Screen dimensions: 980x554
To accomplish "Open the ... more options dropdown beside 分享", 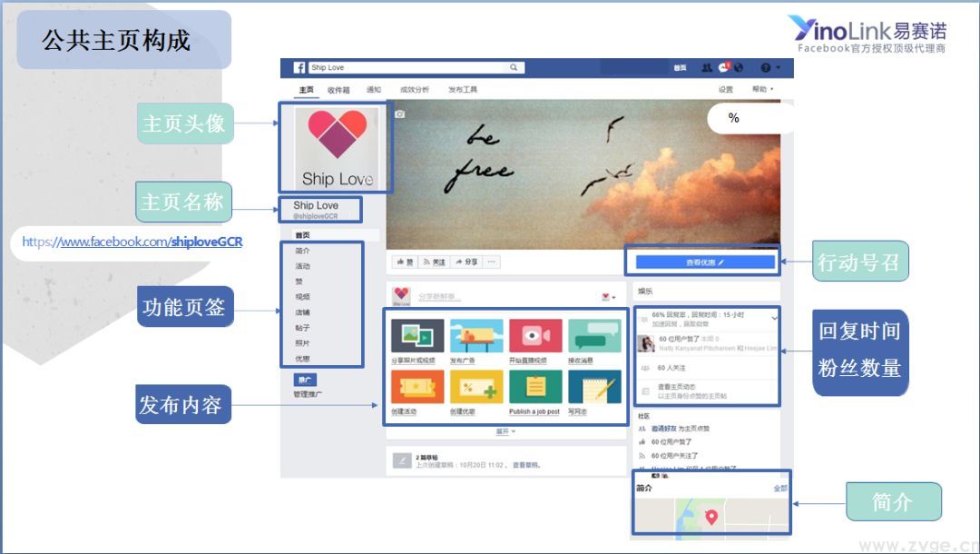I will click(492, 262).
